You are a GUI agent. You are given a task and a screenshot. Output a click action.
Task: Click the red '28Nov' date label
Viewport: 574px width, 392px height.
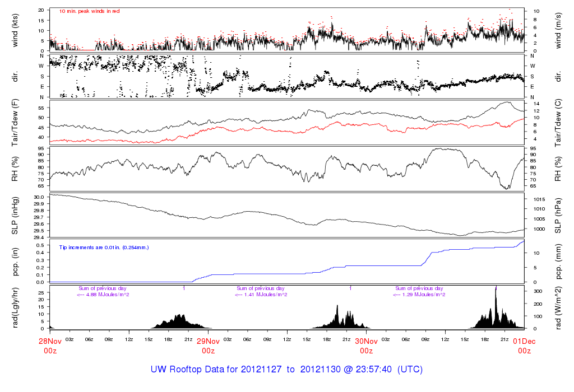pos(50,342)
